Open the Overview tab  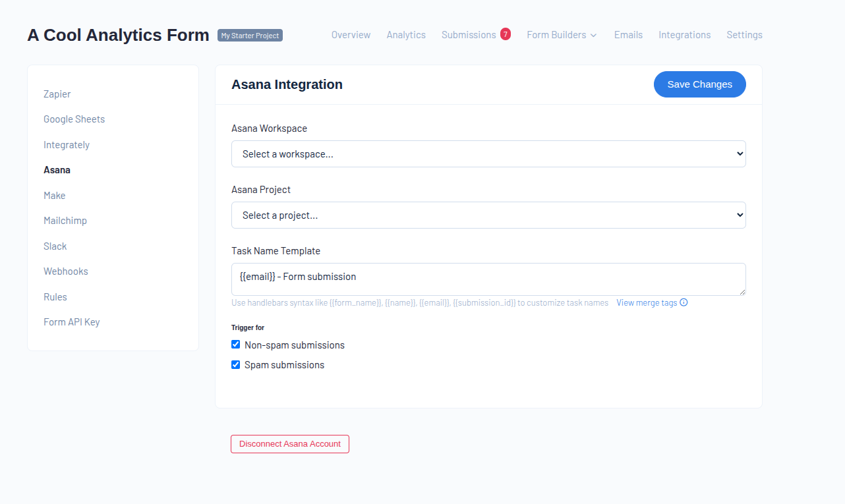351,35
